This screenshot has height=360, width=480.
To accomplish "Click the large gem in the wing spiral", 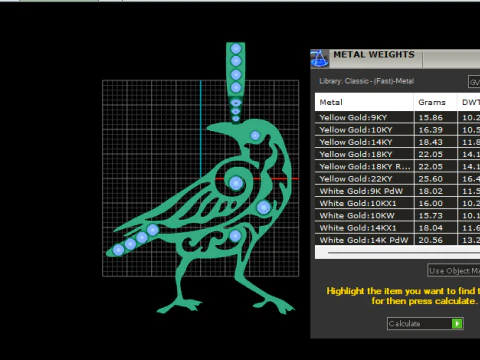I will click(x=236, y=183).
